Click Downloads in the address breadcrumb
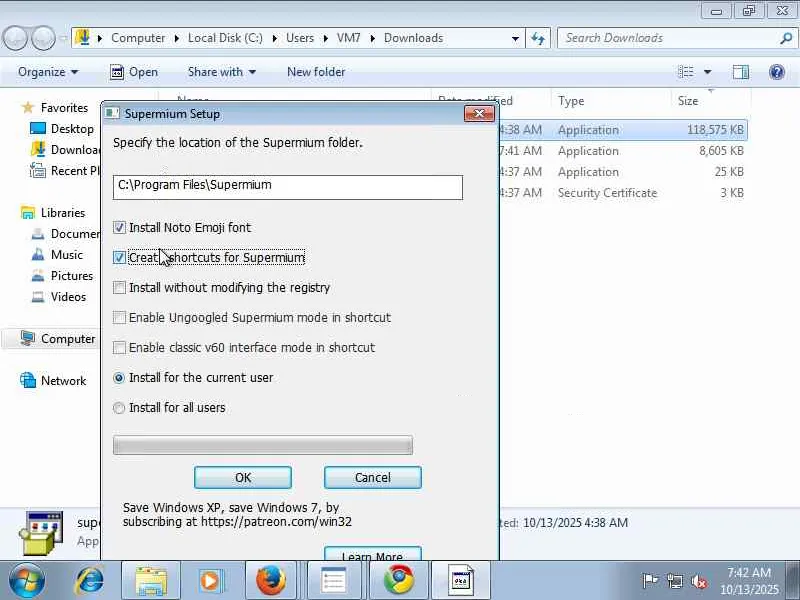Viewport: 800px width, 600px height. point(413,38)
